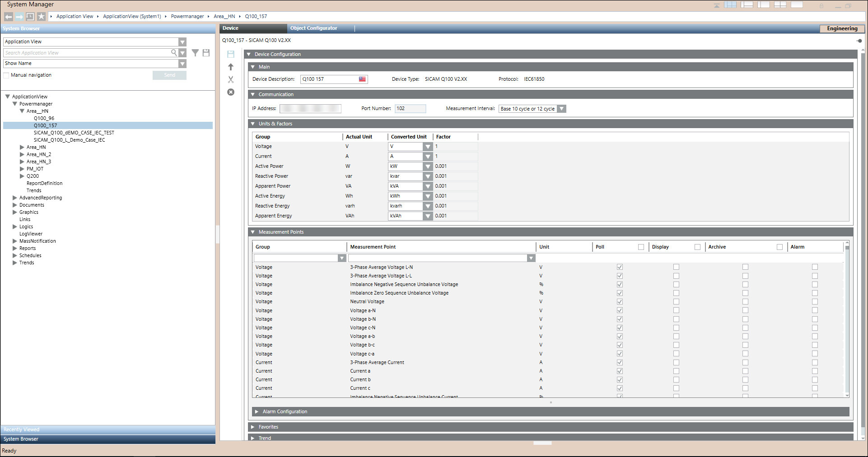Open the Measurement Interval dropdown

coord(561,108)
